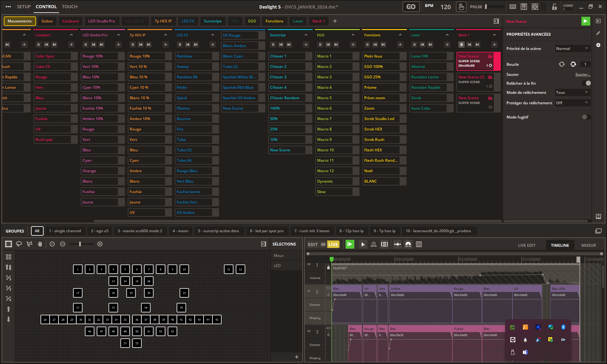Viewport: 607px width, 364px height.
Task: Click the timeline grid columns icon
Action: tap(419, 244)
